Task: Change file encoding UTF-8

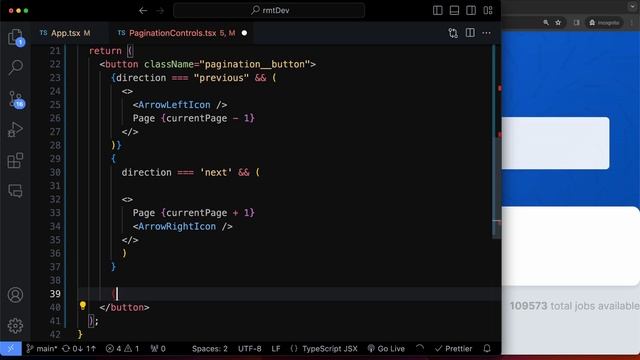Action: tap(249, 349)
